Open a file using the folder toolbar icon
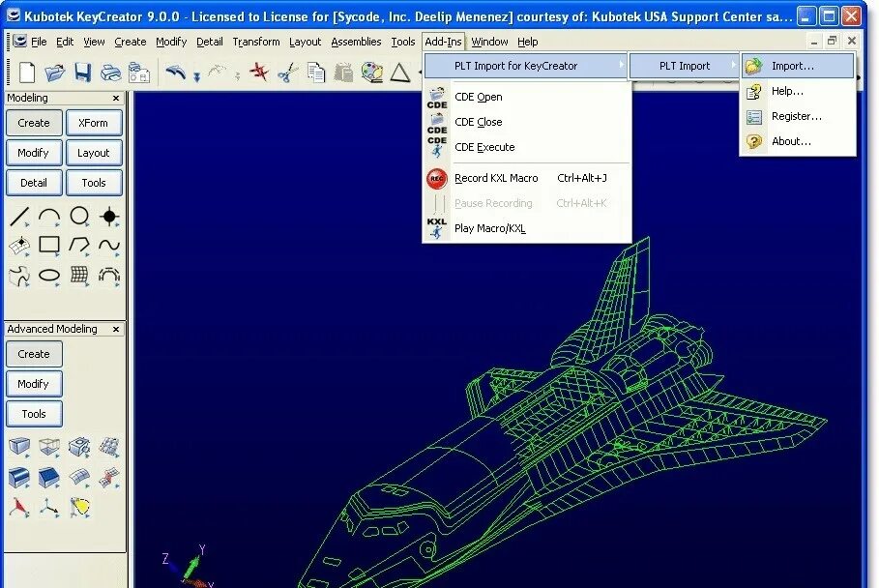This screenshot has height=588, width=879. pos(54,73)
